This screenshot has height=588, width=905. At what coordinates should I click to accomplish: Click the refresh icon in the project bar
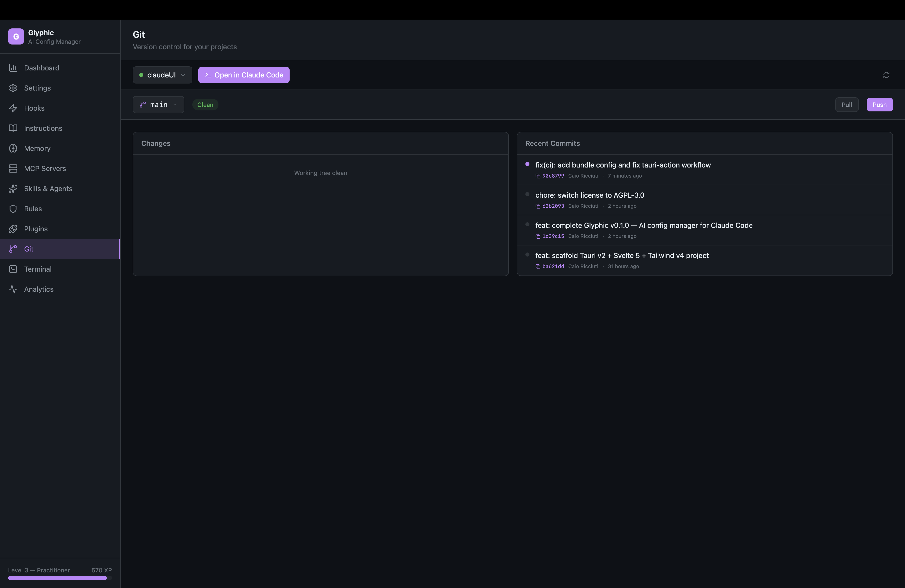[x=886, y=75]
